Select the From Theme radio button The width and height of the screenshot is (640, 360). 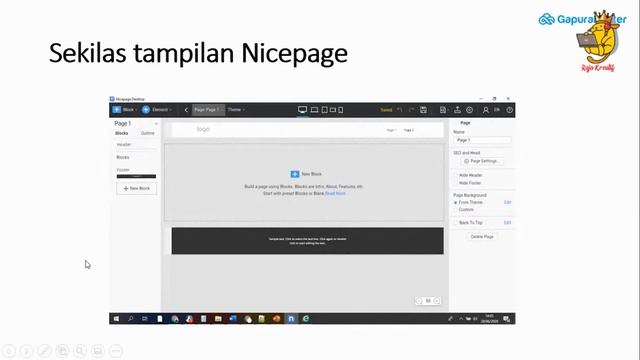tap(456, 202)
